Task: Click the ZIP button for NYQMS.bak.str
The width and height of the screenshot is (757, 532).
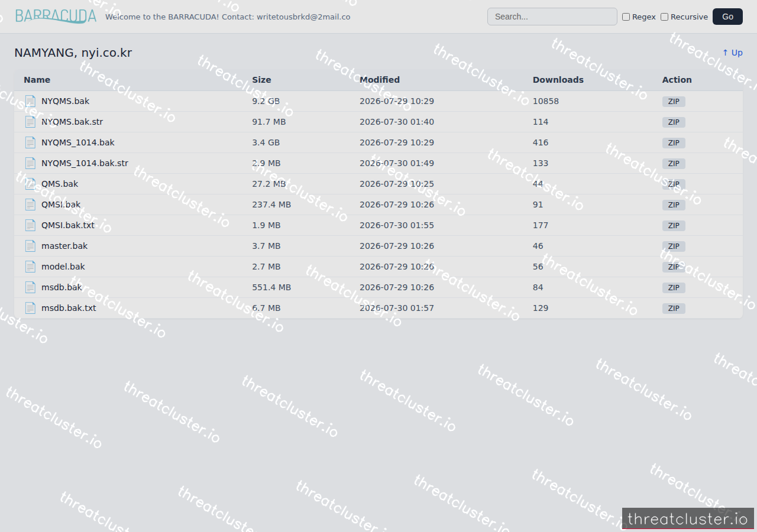Action: pyautogui.click(x=674, y=122)
